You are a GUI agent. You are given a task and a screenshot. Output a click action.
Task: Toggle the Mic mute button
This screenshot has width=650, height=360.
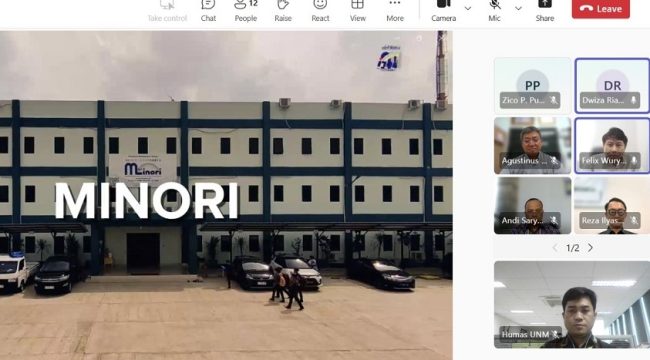coord(494,11)
